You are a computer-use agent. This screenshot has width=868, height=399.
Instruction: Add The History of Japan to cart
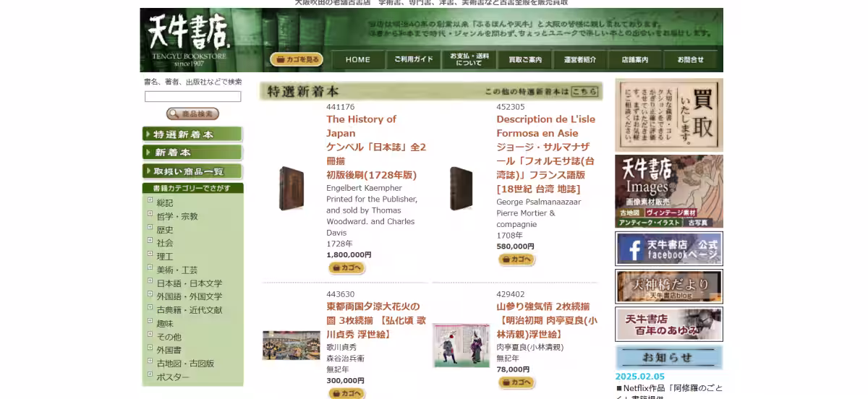tap(346, 268)
